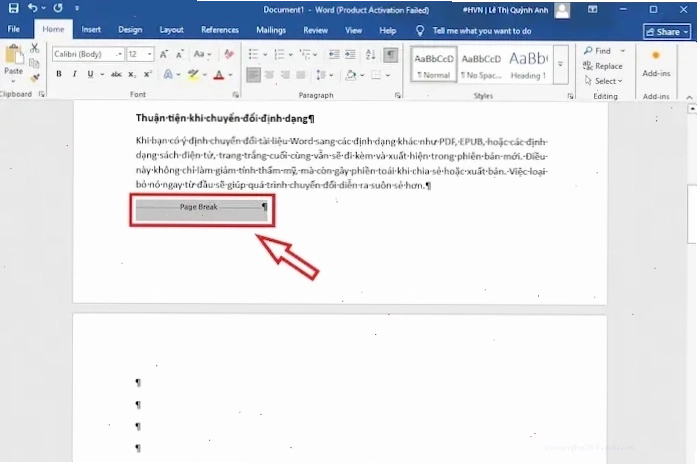Switch to the View tab

[353, 30]
